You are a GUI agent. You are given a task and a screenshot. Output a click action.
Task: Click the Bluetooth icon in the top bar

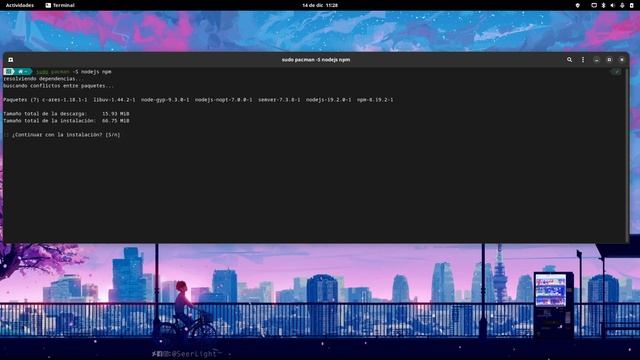coord(603,5)
